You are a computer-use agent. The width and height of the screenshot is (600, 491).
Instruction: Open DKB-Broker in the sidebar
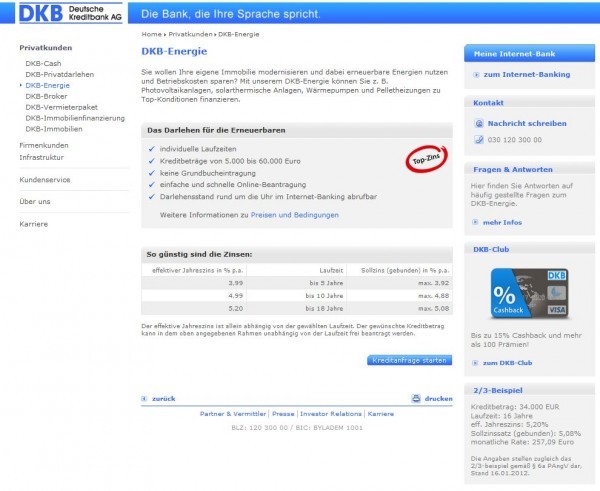pyautogui.click(x=46, y=96)
